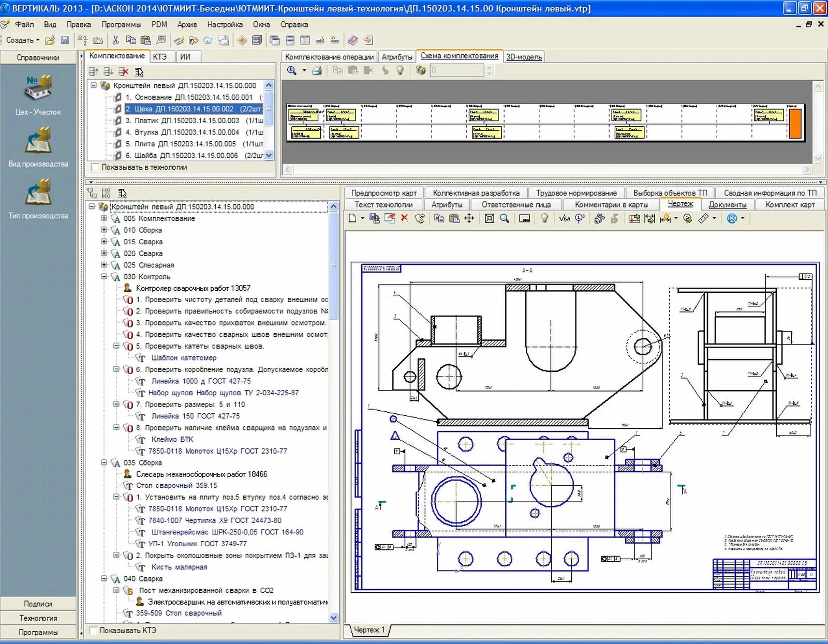The width and height of the screenshot is (828, 644).
Task: Click the Подписи panel button
Action: pos(38,604)
